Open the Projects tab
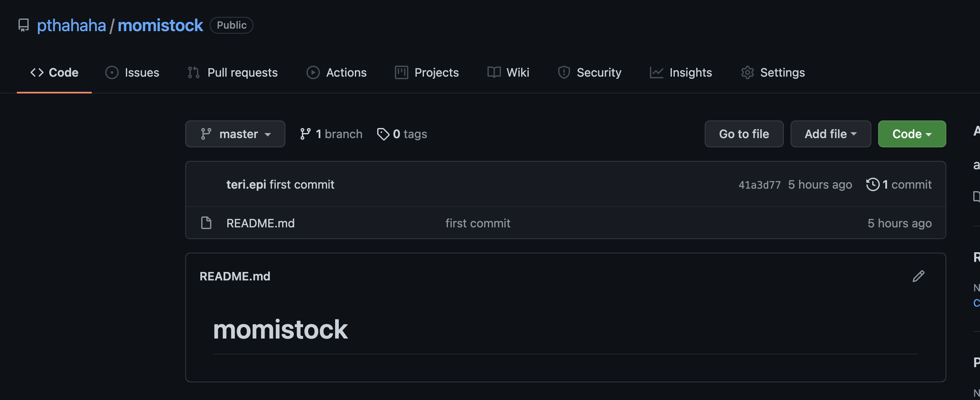This screenshot has height=400, width=980. [x=427, y=72]
